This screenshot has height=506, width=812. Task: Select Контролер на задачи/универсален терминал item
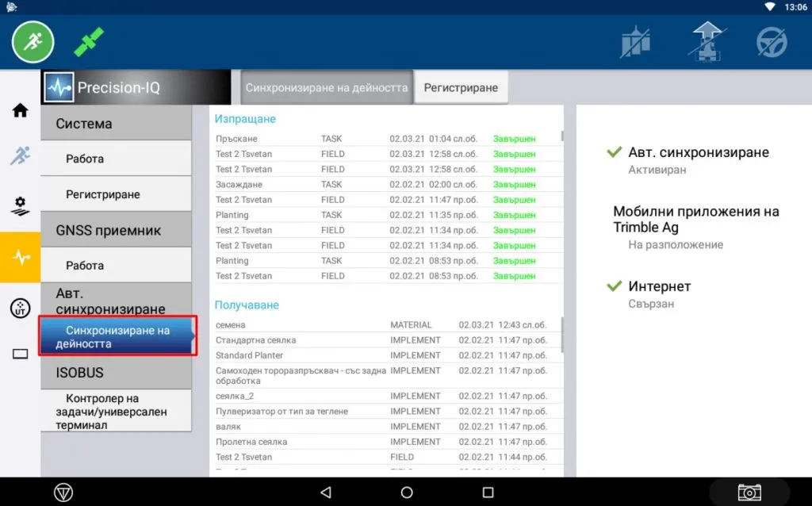coord(116,411)
